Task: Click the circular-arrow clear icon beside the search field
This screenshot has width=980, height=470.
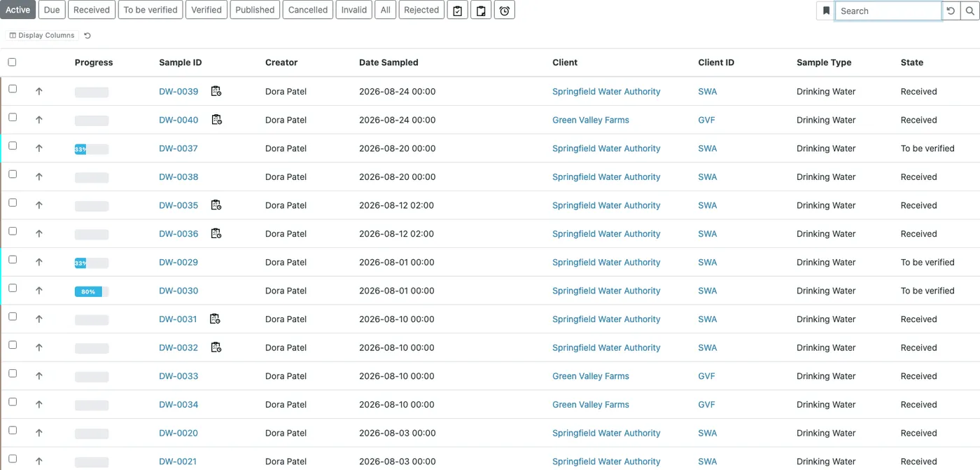Action: point(951,11)
